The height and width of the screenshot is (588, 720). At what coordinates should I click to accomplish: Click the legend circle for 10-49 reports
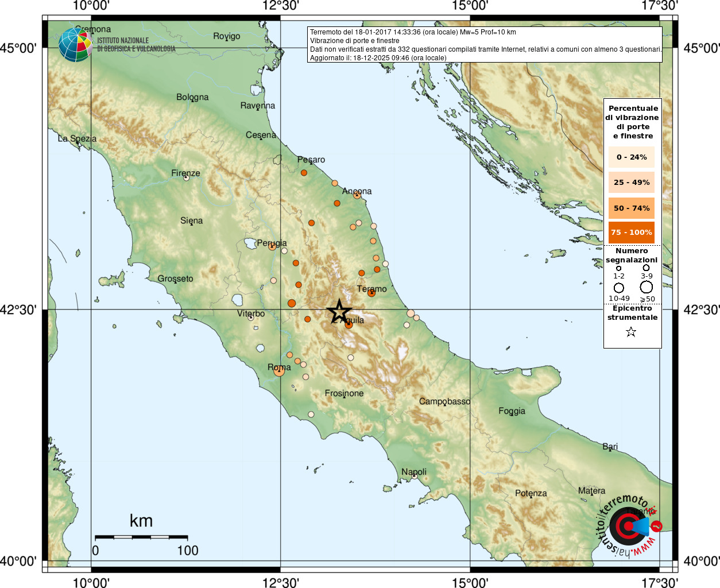tap(619, 288)
